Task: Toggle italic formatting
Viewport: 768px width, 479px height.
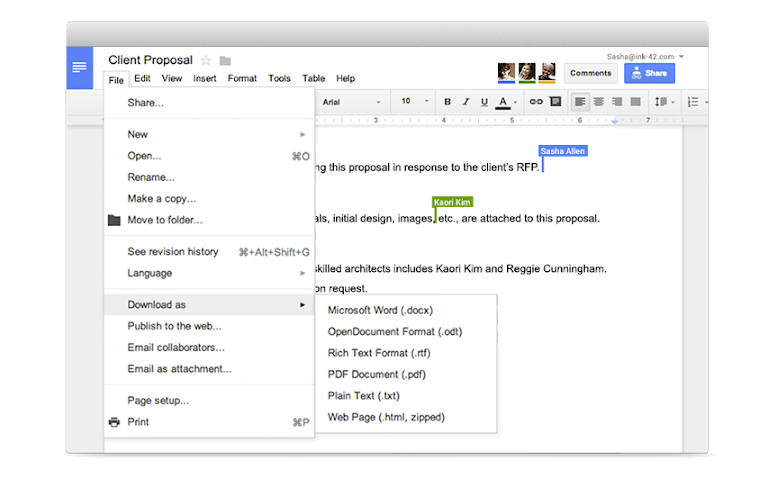Action: (466, 102)
